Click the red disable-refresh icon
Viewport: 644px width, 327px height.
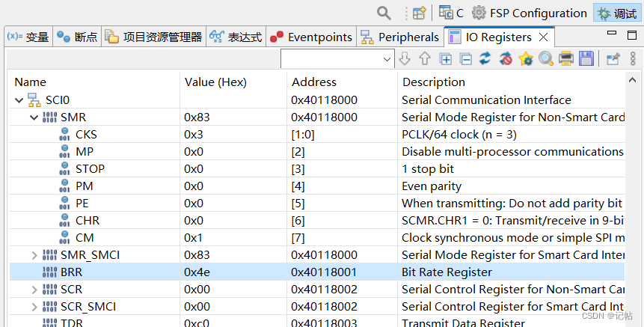[506, 58]
